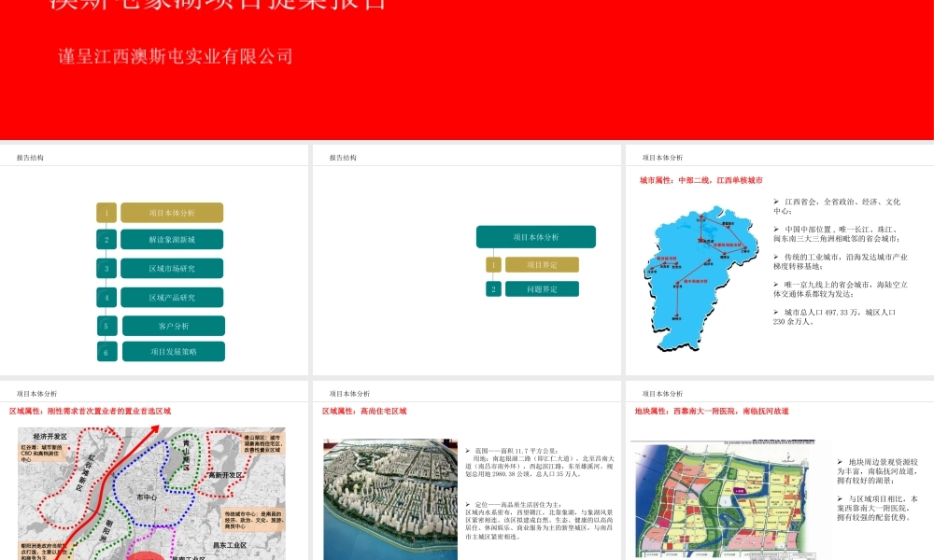The width and height of the screenshot is (934, 560).
Task: Click the '红谷滩新区' label on city map
Action: 86,473
